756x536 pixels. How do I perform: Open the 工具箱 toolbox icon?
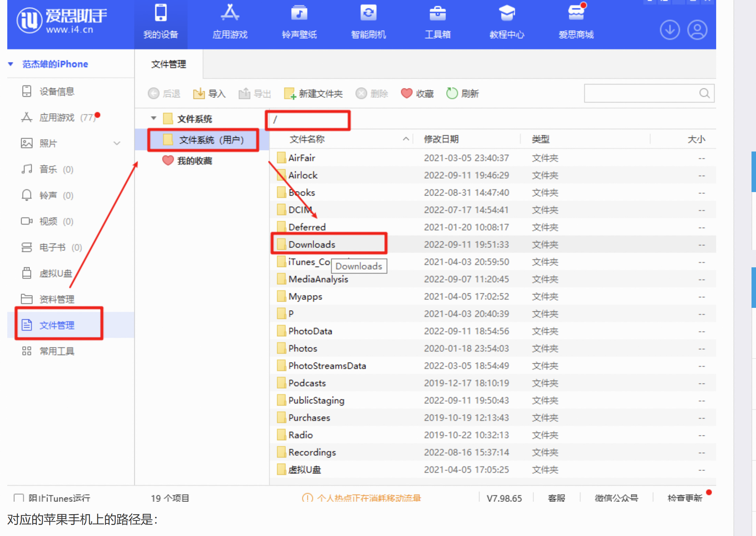click(438, 13)
